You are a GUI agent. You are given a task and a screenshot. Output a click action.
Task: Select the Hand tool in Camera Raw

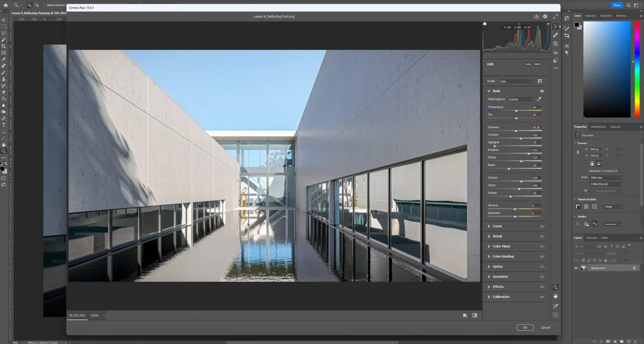556,296
